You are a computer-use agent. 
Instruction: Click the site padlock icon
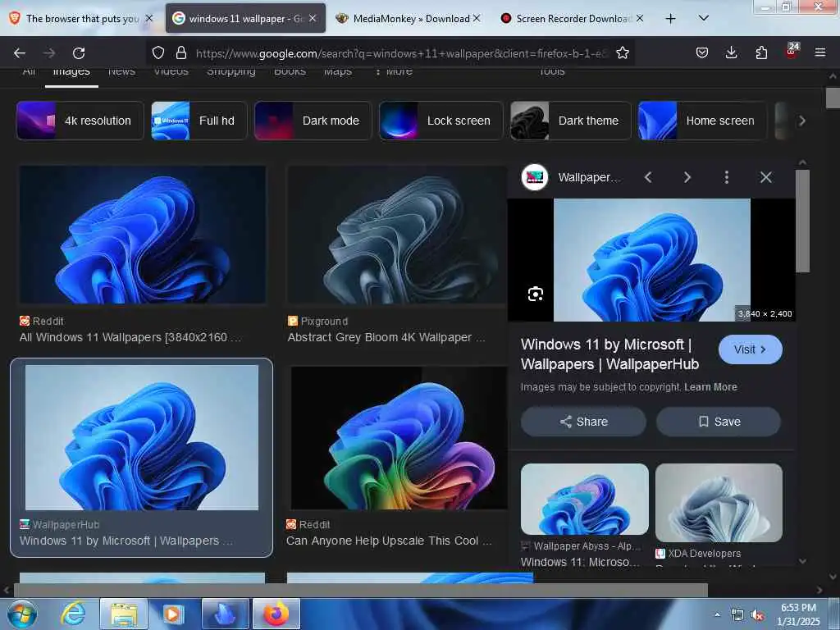pos(181,52)
